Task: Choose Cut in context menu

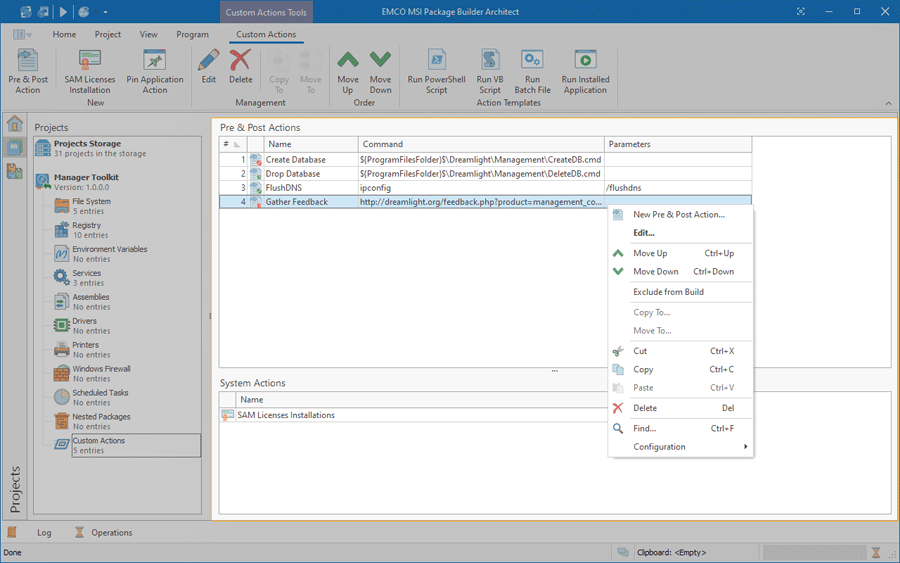Action: tap(681, 351)
